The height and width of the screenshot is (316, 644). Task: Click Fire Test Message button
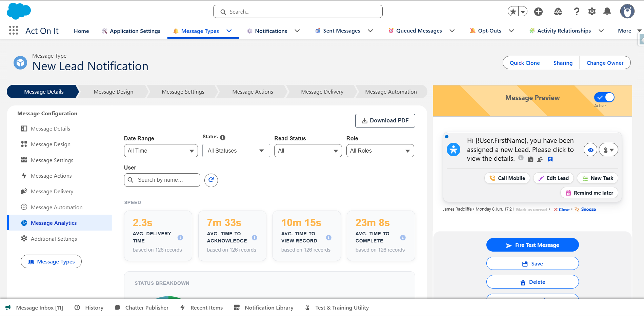point(532,245)
